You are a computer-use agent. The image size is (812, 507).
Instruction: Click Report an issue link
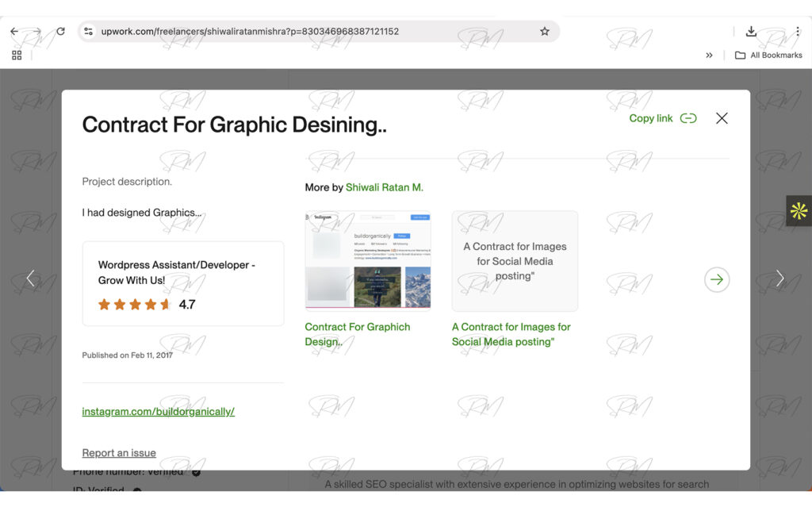(x=119, y=452)
